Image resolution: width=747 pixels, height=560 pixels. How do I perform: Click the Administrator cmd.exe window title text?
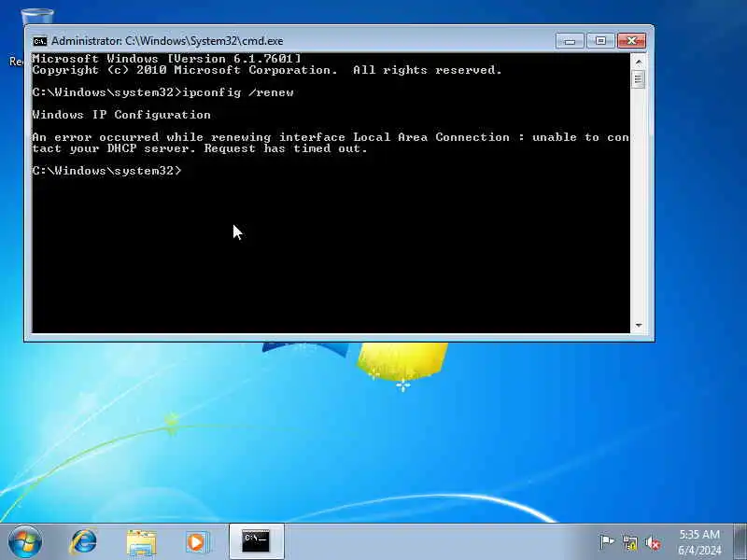tap(167, 41)
